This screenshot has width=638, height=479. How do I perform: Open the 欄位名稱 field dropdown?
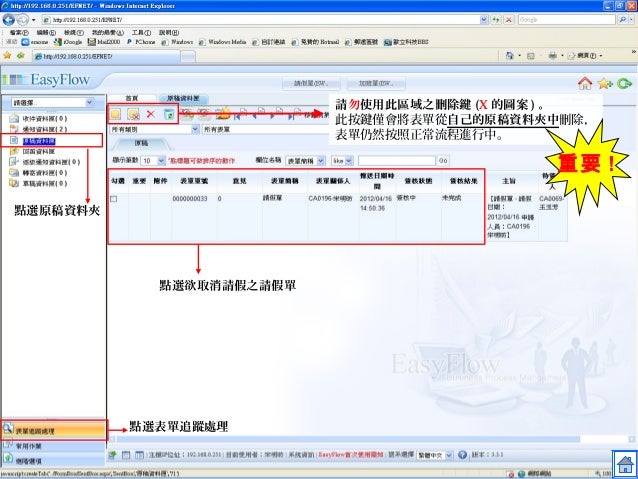pyautogui.click(x=305, y=161)
